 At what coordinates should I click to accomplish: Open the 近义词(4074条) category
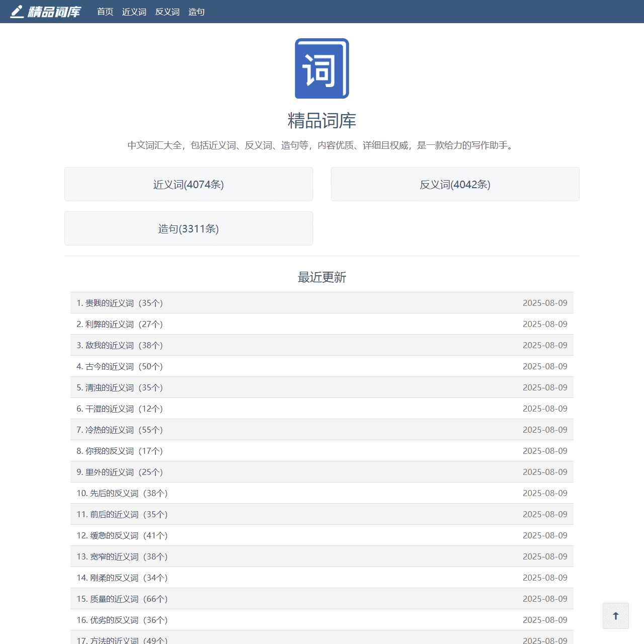pyautogui.click(x=188, y=184)
